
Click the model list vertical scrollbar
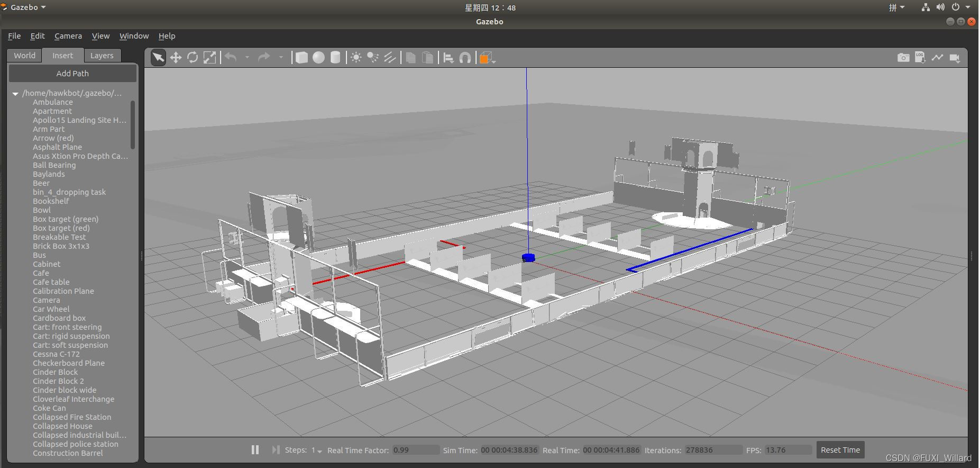tap(133, 125)
